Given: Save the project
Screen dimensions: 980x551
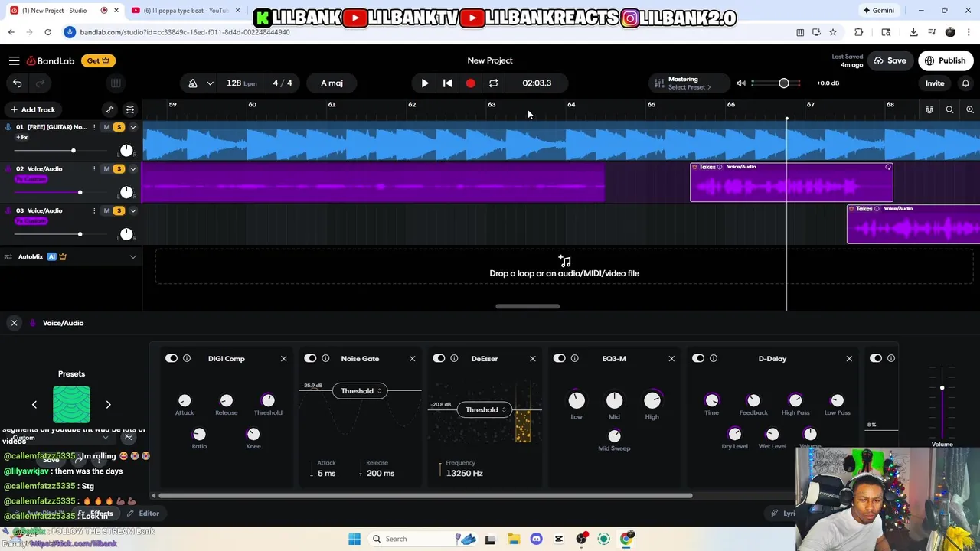Looking at the screenshot, I should (890, 60).
